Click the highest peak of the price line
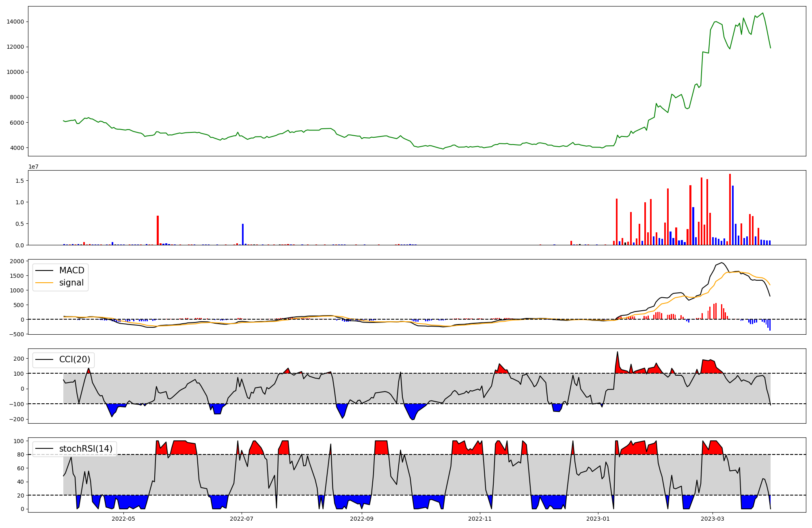Viewport: 812px width, 528px height. 762,13
